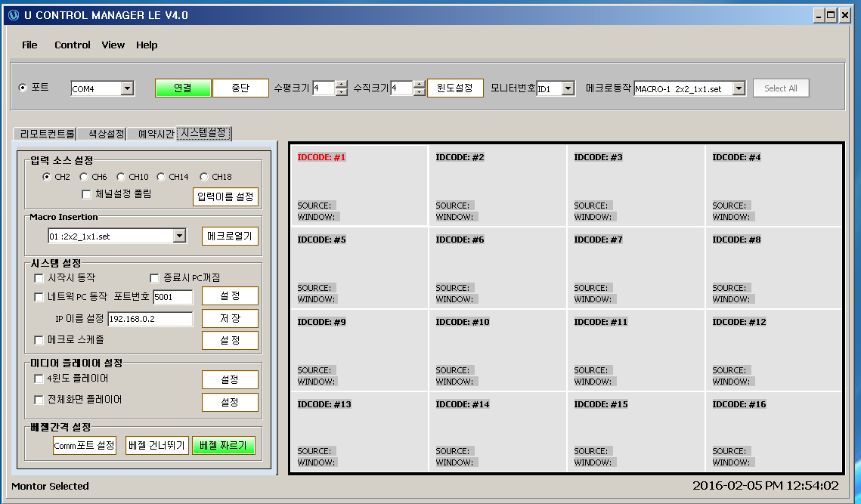Click the 메크로열기 button
Image resolution: width=861 pixels, height=504 pixels.
tap(230, 236)
